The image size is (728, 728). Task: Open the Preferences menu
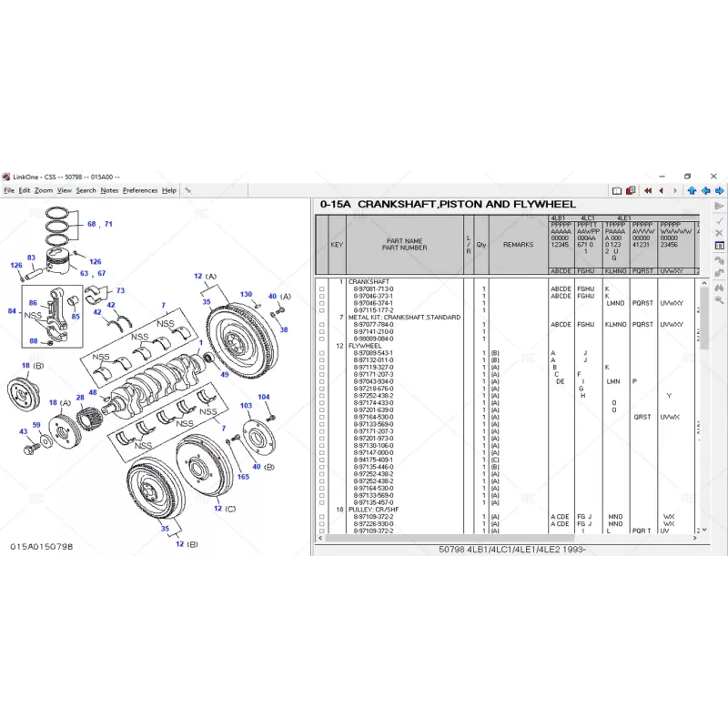click(x=140, y=190)
